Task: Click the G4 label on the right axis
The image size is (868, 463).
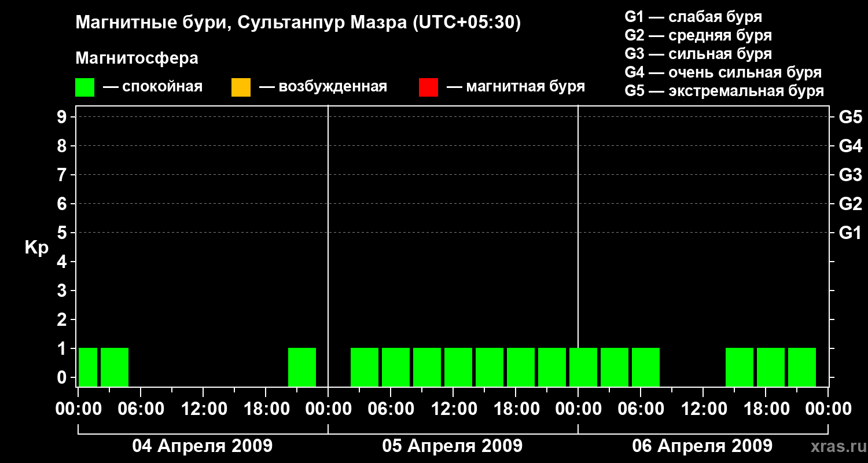Action: click(x=851, y=146)
